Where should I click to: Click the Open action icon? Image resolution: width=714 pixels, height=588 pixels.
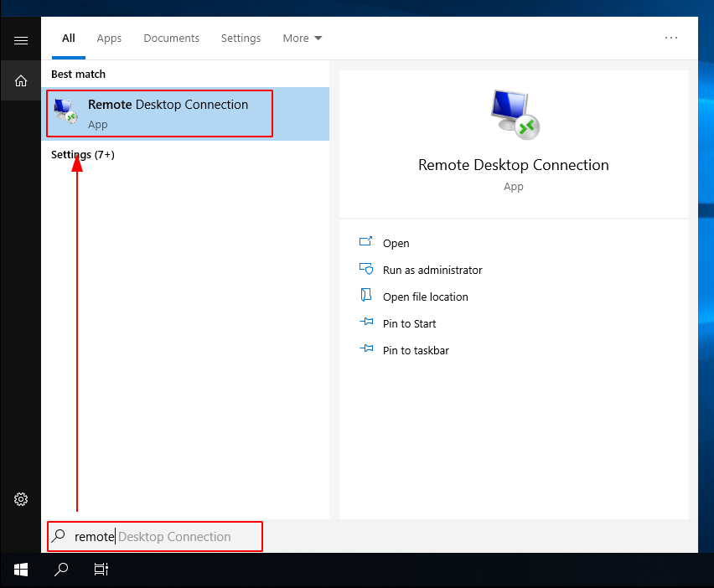365,242
